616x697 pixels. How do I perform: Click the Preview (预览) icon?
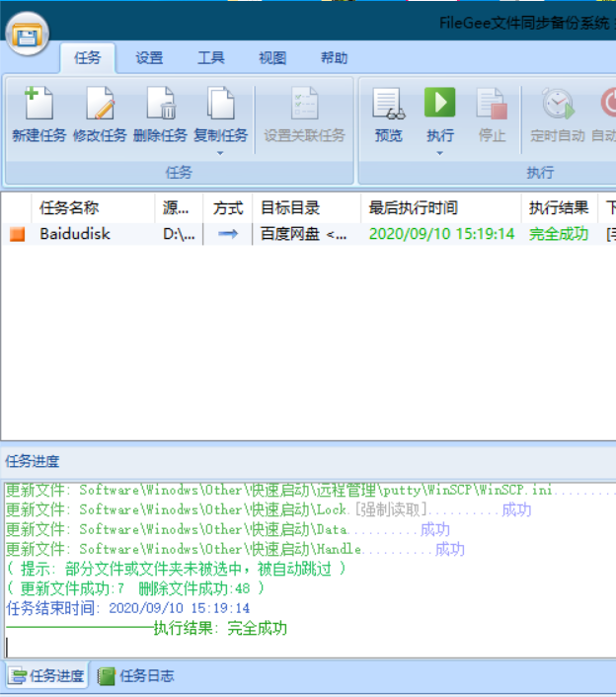[x=388, y=105]
